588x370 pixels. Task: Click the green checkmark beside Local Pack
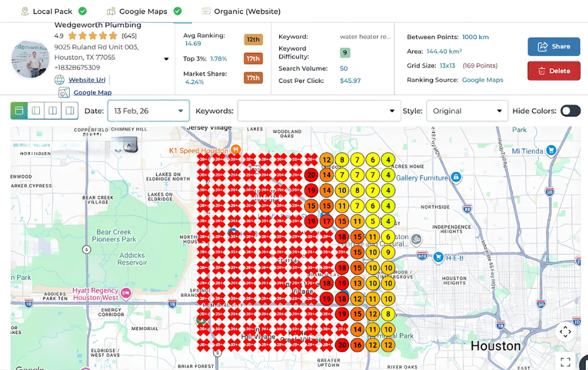(x=83, y=11)
